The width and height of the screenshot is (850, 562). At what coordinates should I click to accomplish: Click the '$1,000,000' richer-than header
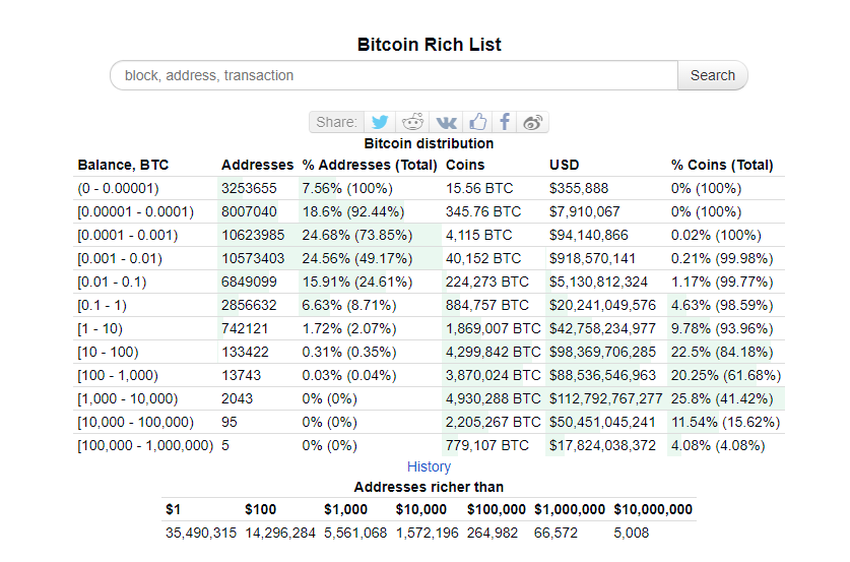pyautogui.click(x=569, y=509)
